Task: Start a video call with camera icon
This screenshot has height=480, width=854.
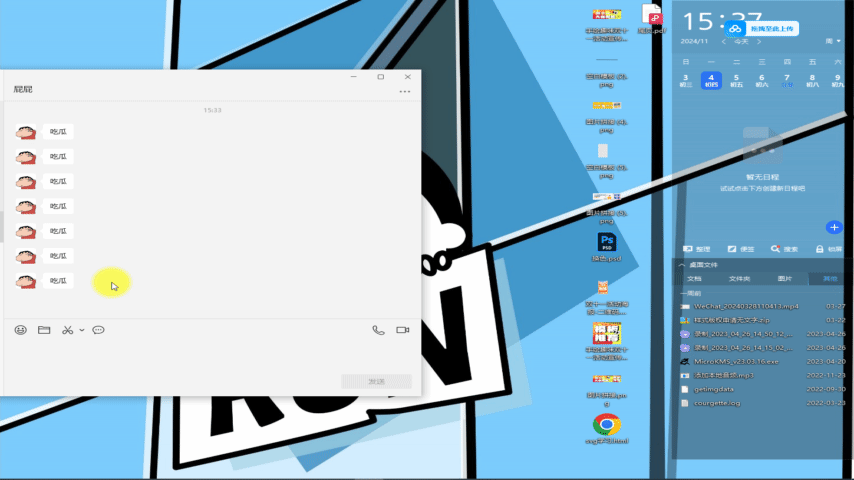Action: (x=403, y=330)
